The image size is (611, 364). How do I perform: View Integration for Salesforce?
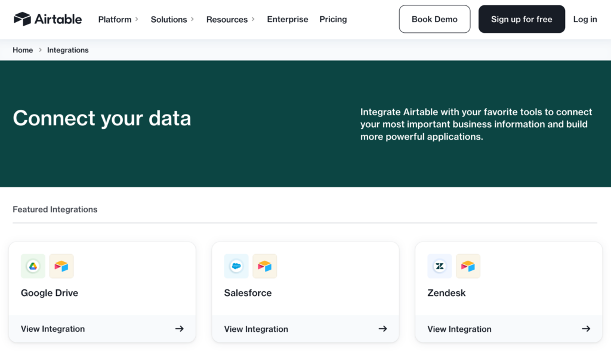[x=256, y=329]
